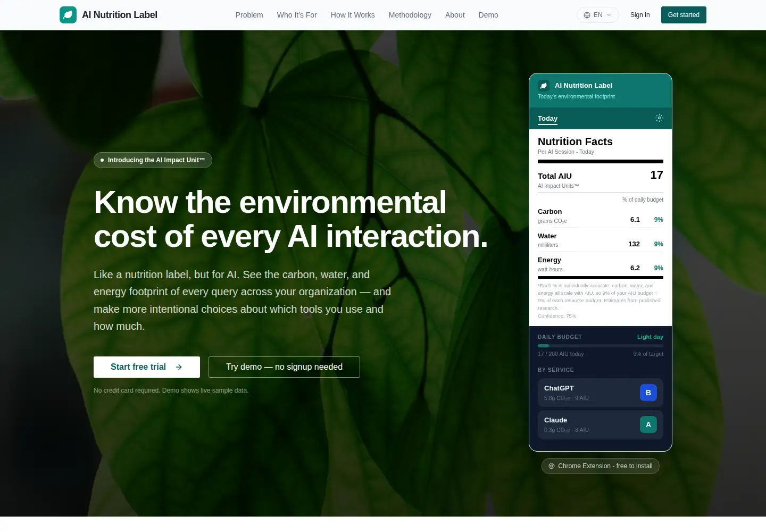
Task: Click 'No credit card required' note
Action: click(x=171, y=390)
